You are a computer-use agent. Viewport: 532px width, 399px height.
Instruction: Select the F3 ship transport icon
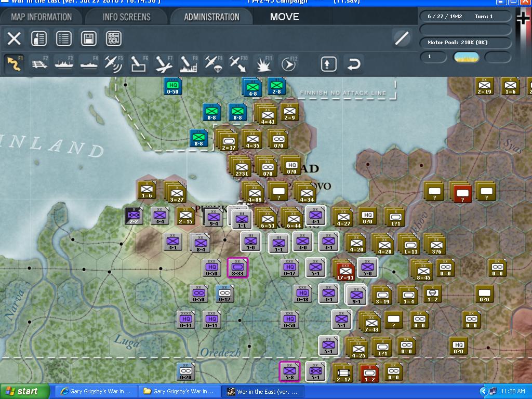[x=63, y=63]
